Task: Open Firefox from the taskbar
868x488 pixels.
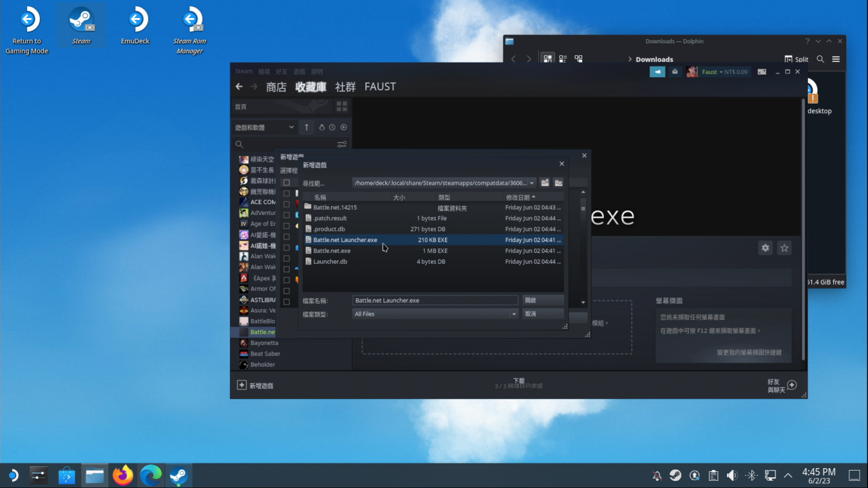Action: (x=122, y=475)
